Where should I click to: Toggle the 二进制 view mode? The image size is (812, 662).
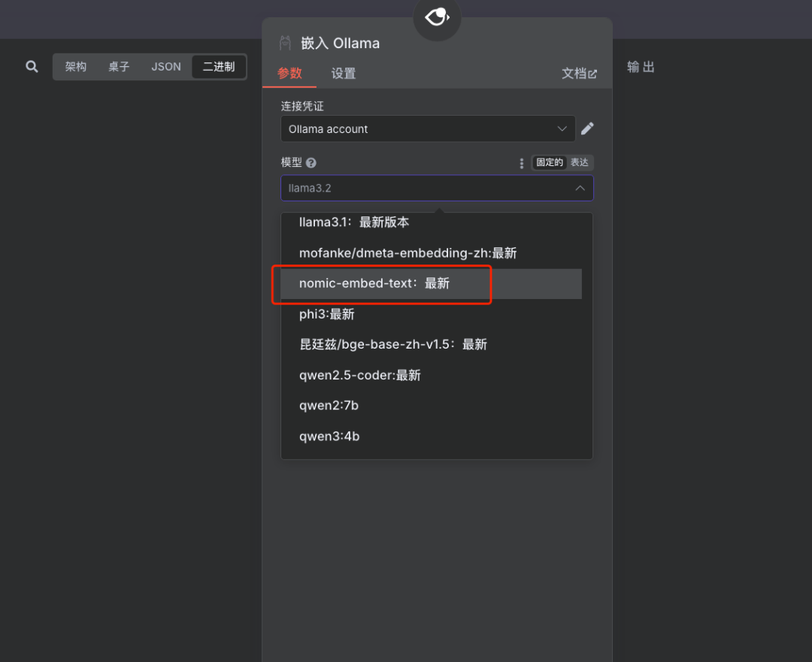(218, 66)
